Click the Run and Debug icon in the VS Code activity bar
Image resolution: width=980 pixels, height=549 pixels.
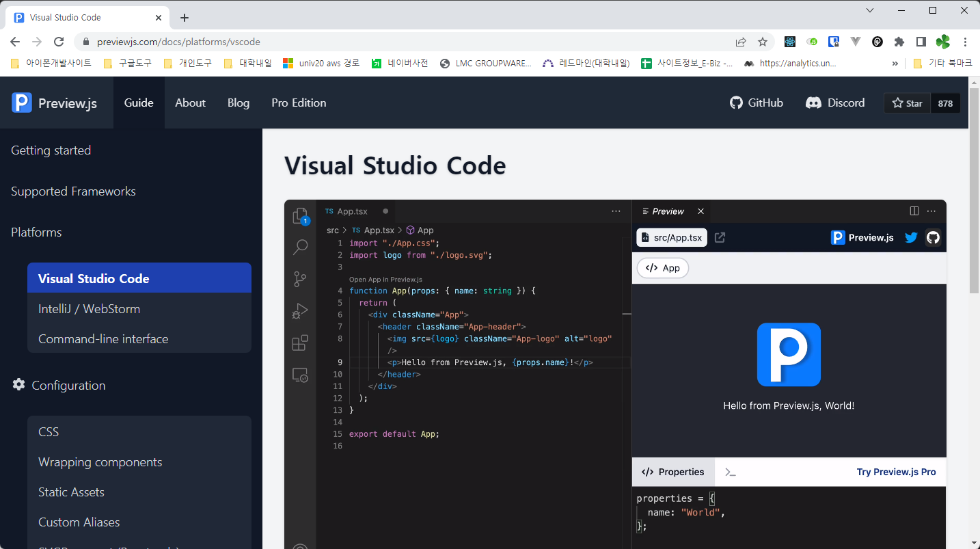coord(300,311)
